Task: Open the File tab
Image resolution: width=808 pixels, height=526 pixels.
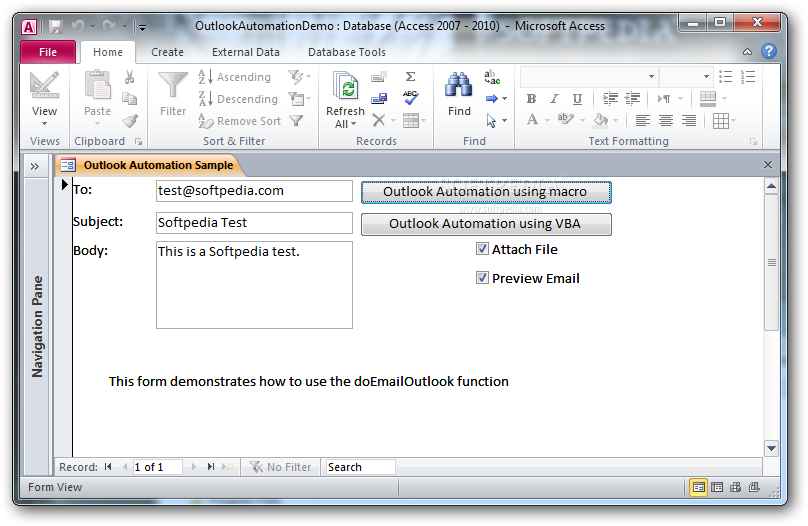Action: tap(48, 52)
